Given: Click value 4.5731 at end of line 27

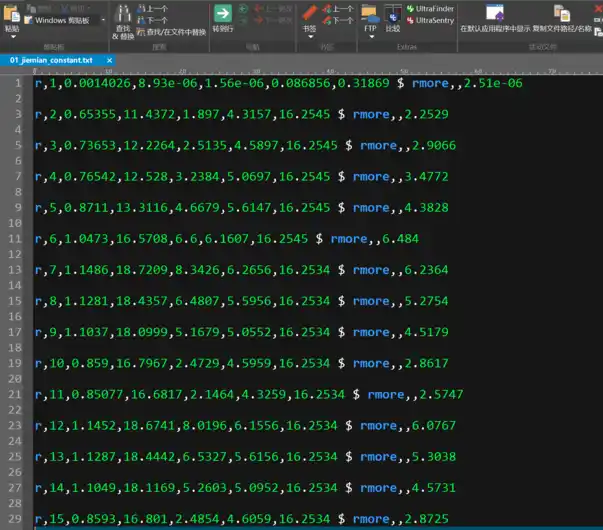Looking at the screenshot, I should 434,488.
